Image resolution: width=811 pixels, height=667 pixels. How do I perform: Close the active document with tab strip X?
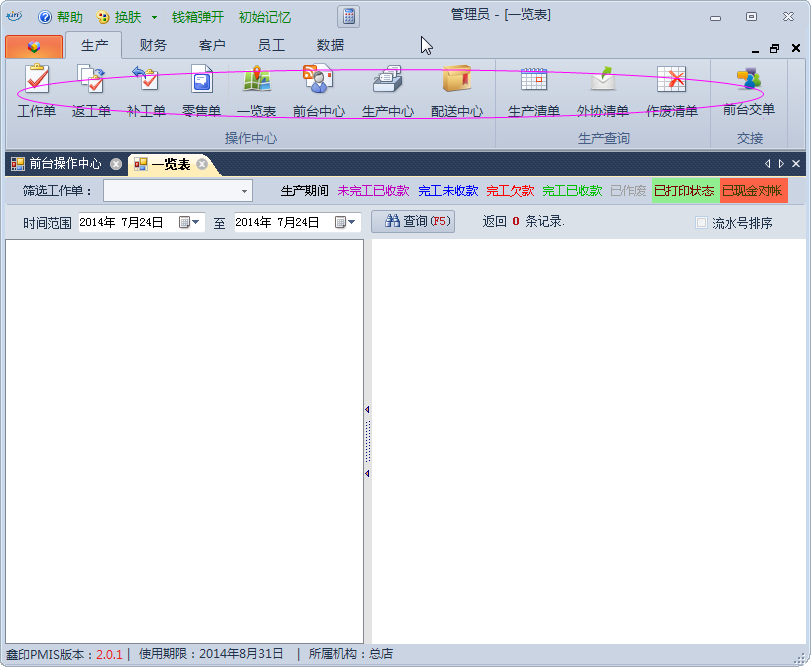[796, 163]
